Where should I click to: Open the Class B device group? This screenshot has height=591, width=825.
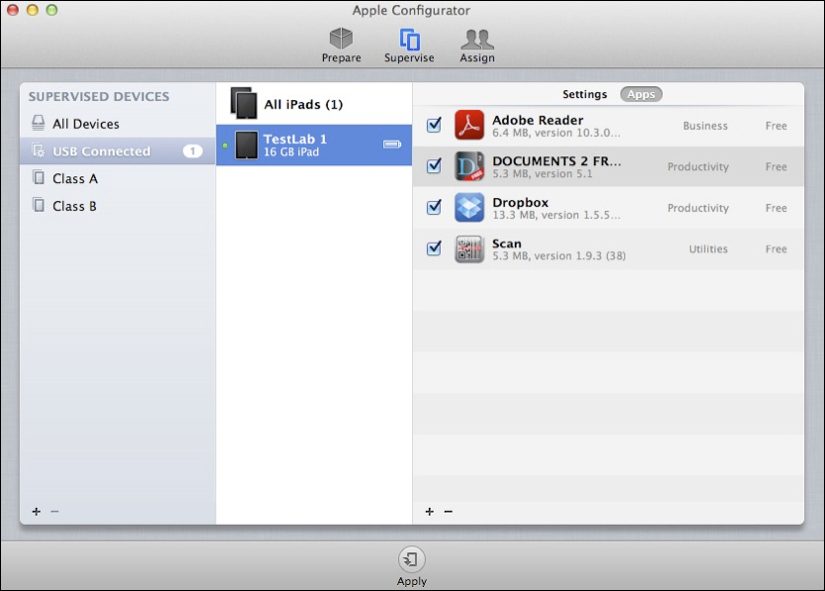tap(117, 206)
